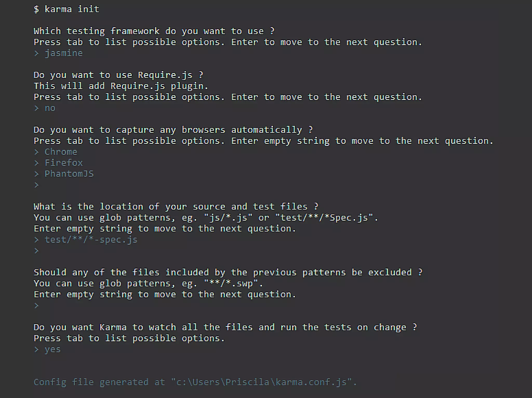Click the "location of your source and test files" question

click(x=176, y=207)
